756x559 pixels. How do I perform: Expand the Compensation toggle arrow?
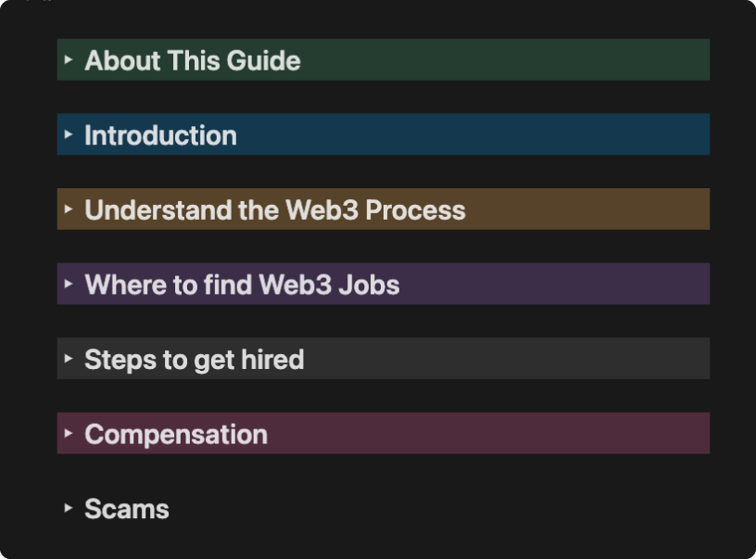(69, 433)
